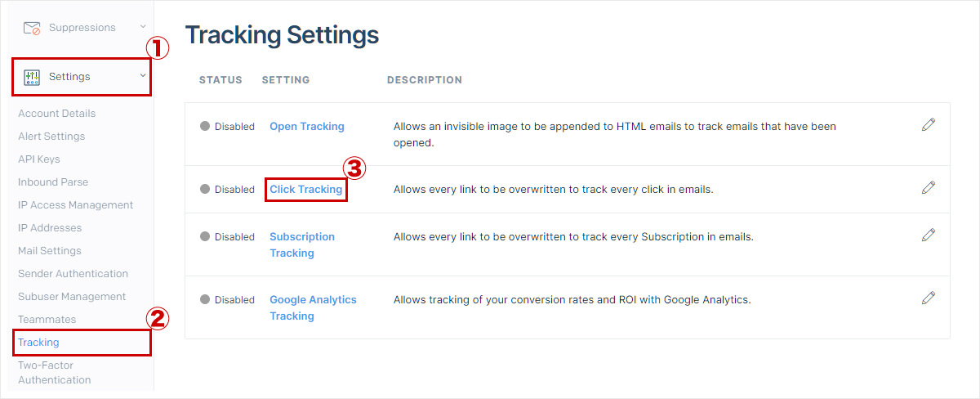Expand the Suppressions menu chevron
The width and height of the screenshot is (980, 399).
pyautogui.click(x=143, y=27)
